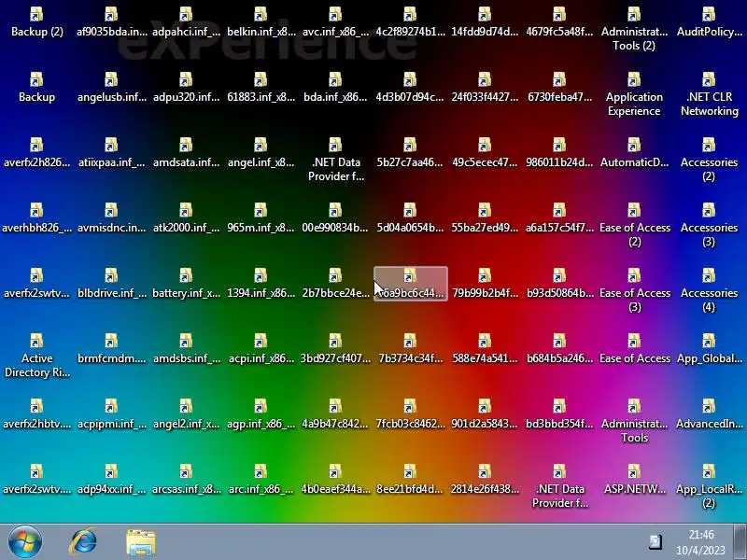This screenshot has height=560, width=747.
Task: Click the belkin.inf_x8... shortcut icon
Action: coord(261,21)
